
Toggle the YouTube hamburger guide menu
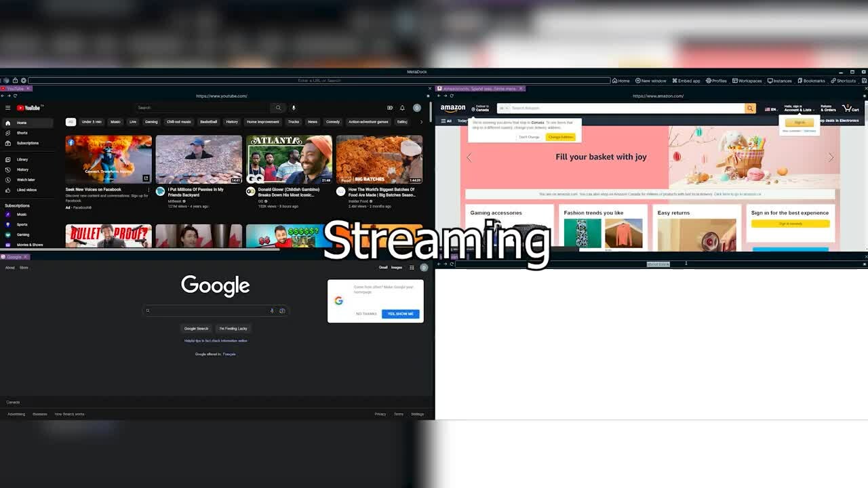8,108
